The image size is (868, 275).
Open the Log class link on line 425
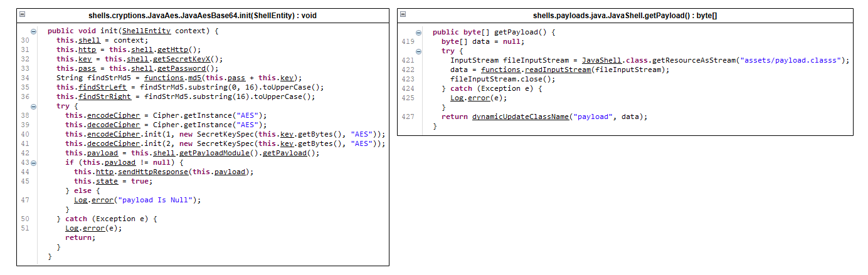457,98
